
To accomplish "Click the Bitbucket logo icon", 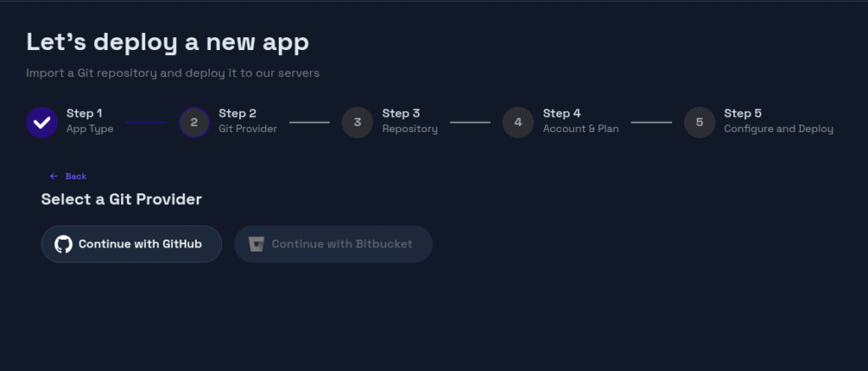I will (x=256, y=244).
